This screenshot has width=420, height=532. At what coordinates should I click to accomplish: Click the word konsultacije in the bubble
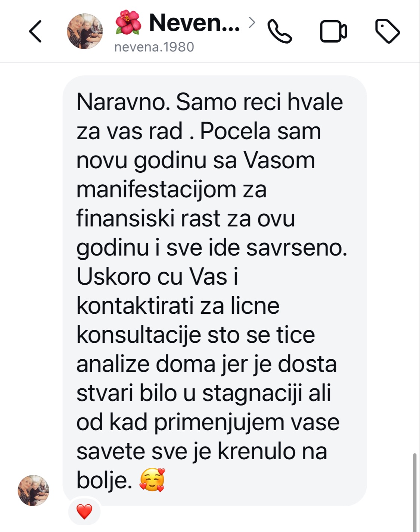tap(139, 335)
